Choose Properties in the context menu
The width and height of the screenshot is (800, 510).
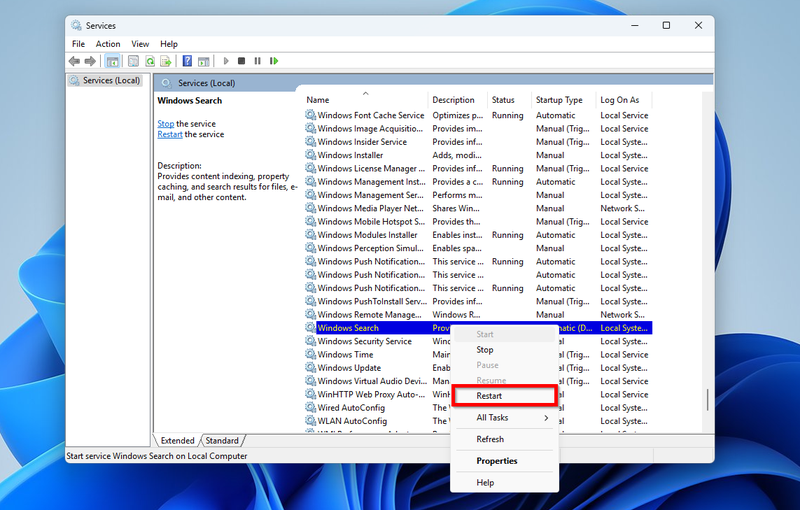[505, 461]
